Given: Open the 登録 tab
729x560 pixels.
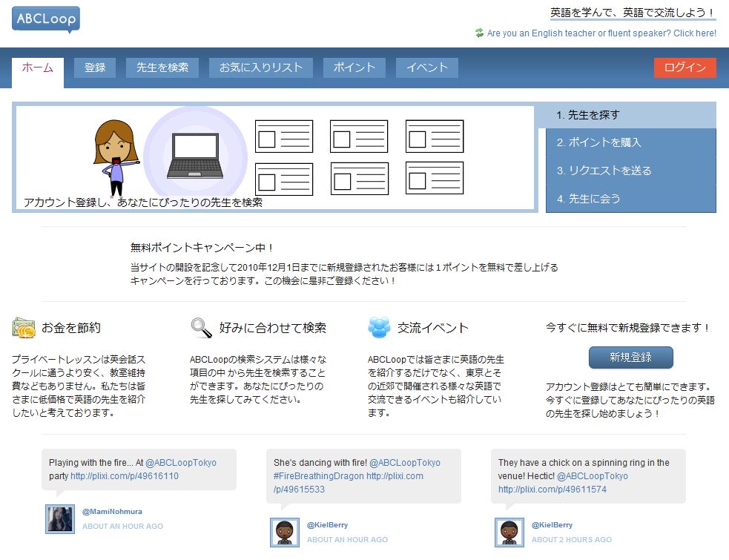Looking at the screenshot, I should (x=95, y=67).
